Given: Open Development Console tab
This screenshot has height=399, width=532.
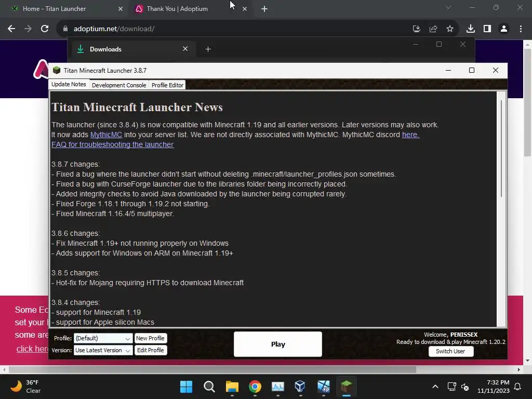Looking at the screenshot, I should tap(119, 85).
